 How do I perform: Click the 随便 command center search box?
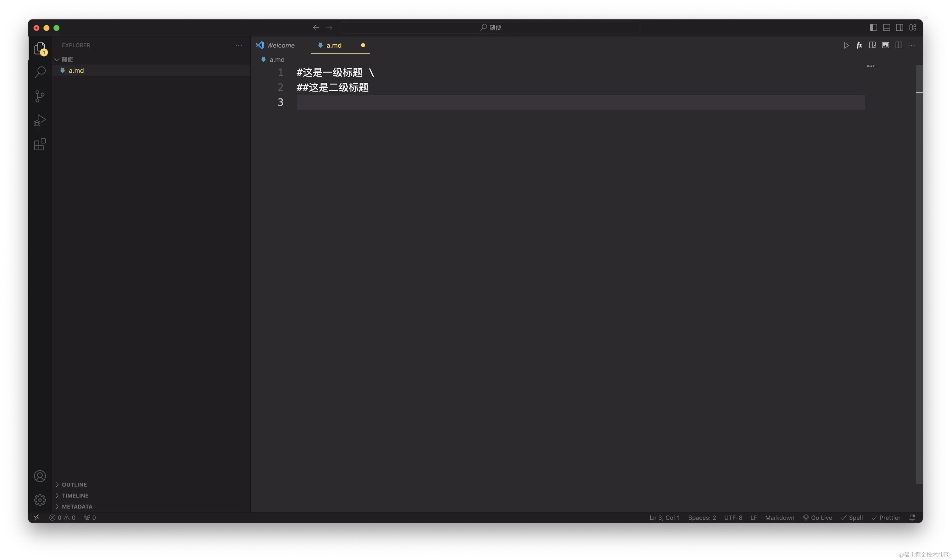490,28
